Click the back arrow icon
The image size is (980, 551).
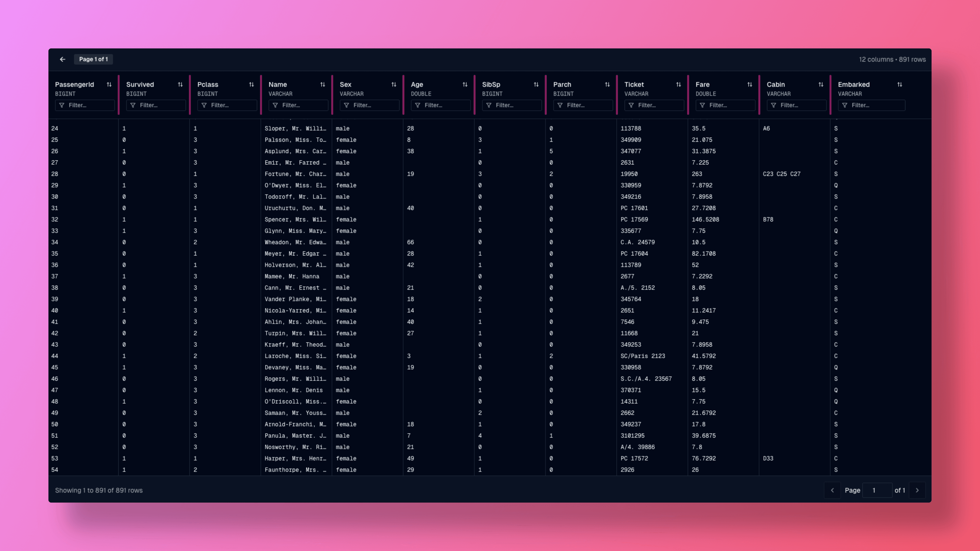[x=62, y=59]
